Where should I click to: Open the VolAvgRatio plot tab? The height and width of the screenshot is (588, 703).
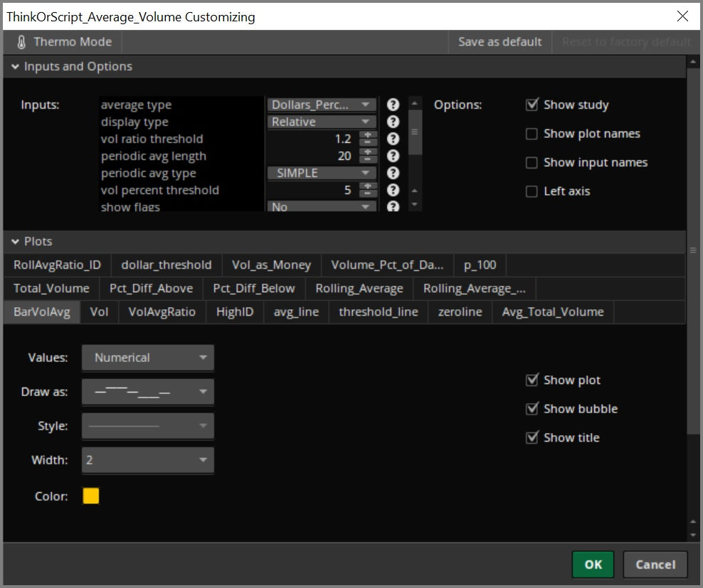(162, 312)
